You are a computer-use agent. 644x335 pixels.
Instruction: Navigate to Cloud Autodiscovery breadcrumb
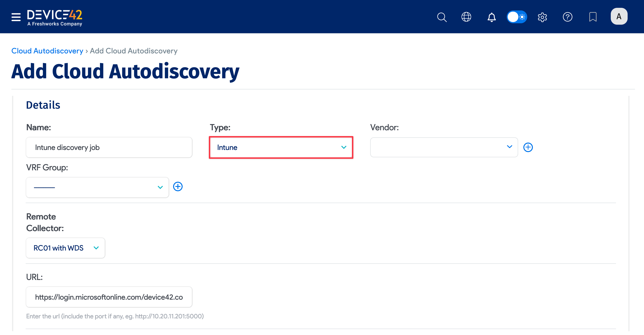click(47, 51)
